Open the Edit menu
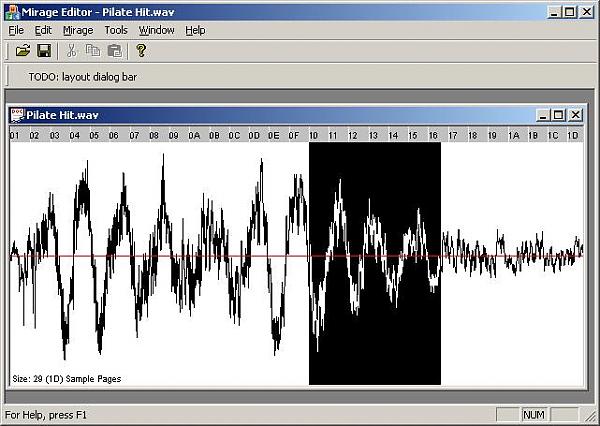The width and height of the screenshot is (600, 426). (43, 30)
